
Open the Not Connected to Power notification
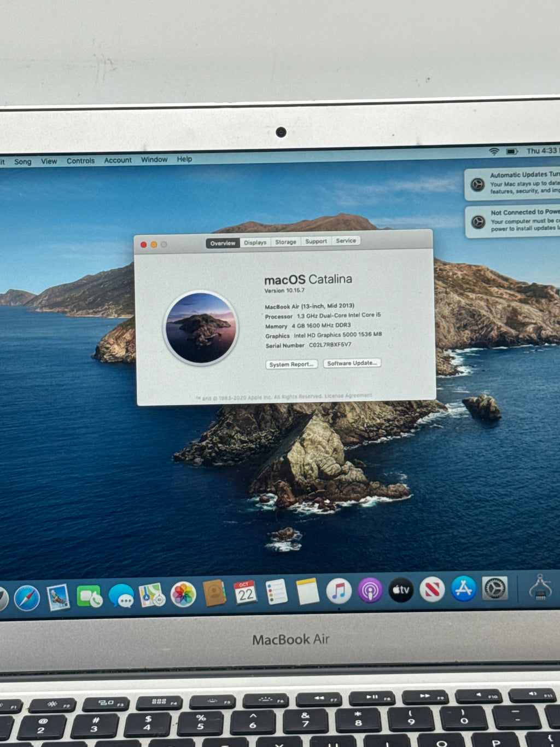513,221
